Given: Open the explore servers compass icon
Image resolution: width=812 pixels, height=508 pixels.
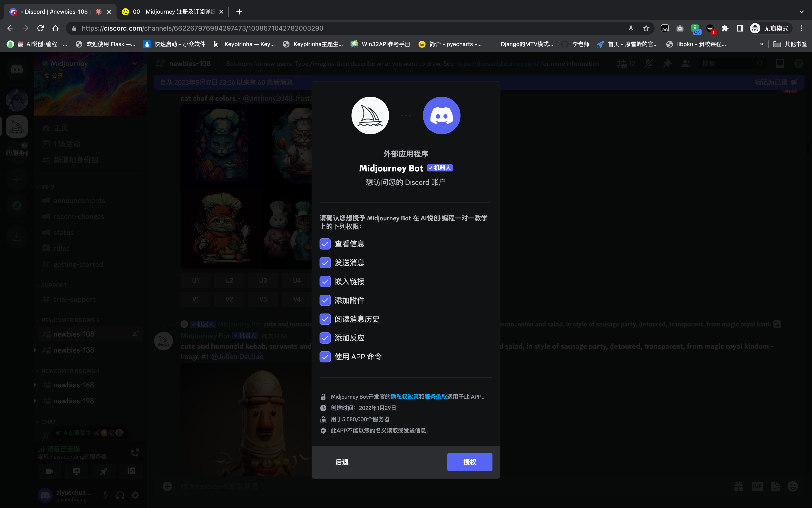Looking at the screenshot, I should coord(17,206).
